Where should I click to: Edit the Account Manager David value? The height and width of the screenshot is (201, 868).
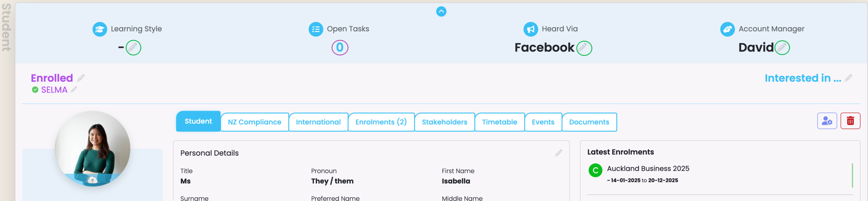[782, 48]
